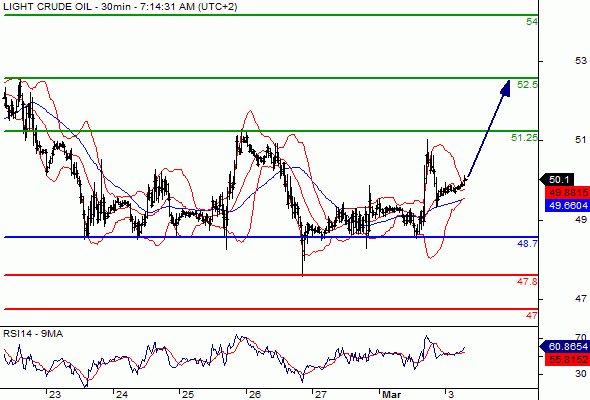Click the red 47 support level label
The width and height of the screenshot is (590, 400).
532,315
